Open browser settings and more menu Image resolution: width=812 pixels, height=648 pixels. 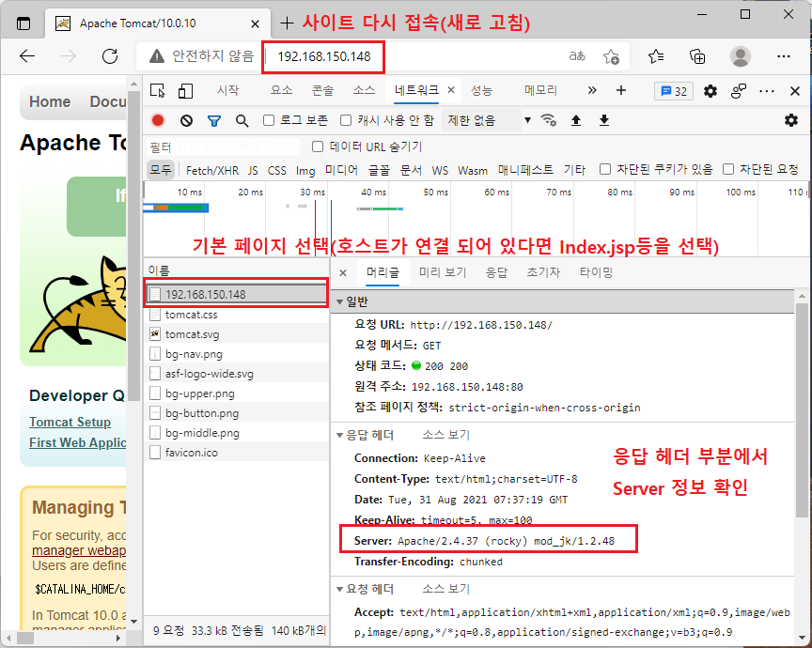784,56
